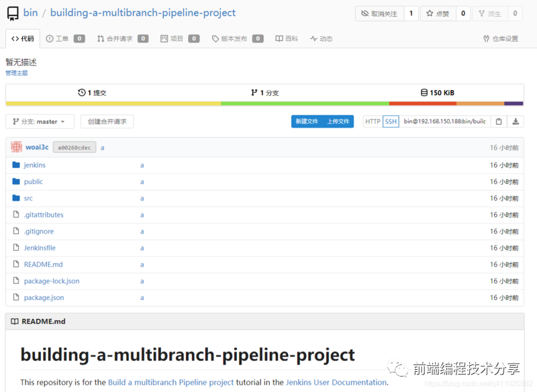Click the 取消关注 unwatch button
Viewport: 537px width, 392px height.
point(379,13)
